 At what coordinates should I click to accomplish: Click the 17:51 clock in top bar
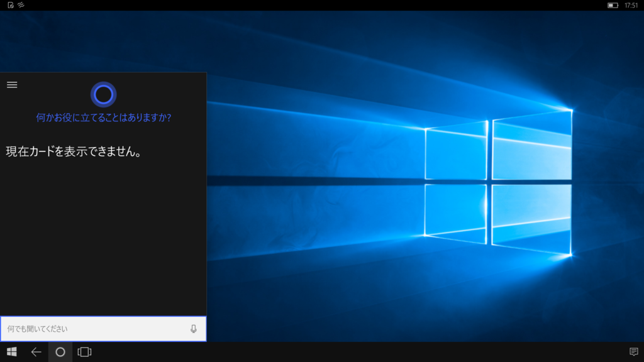631,5
